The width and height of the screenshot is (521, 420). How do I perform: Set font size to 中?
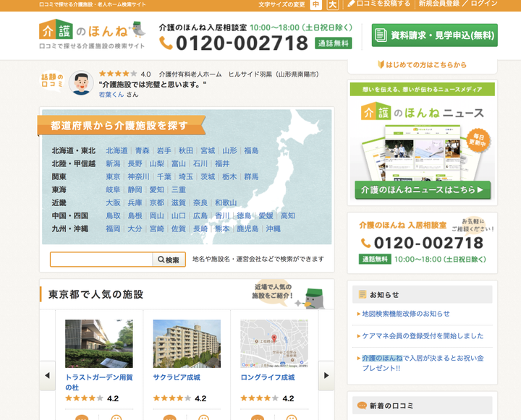pos(315,4)
